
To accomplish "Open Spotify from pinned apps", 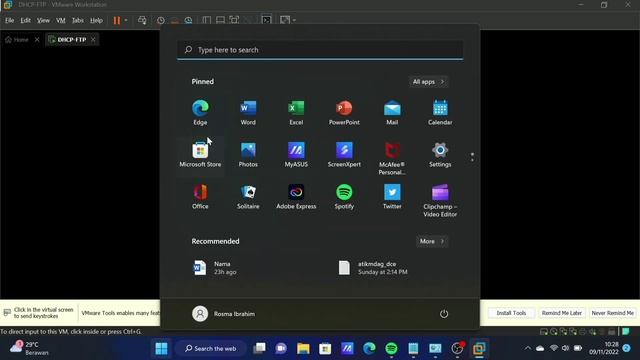I will 344,197.
